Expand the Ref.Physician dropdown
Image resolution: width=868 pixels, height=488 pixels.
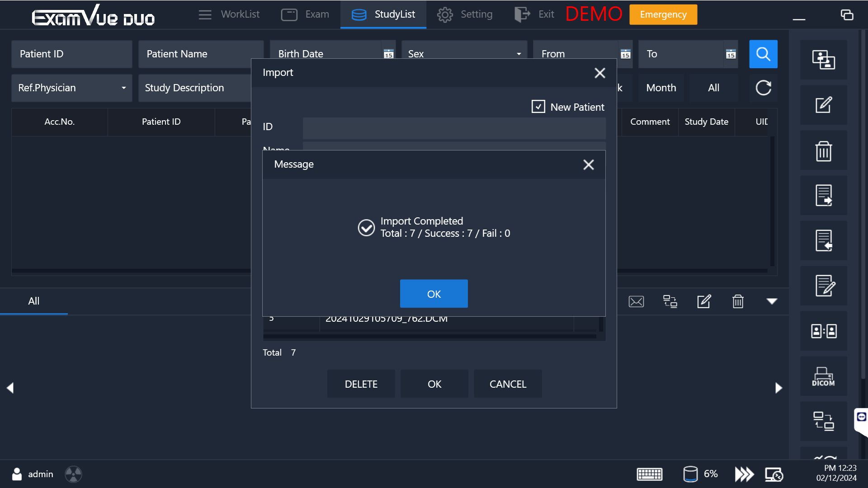tap(123, 88)
